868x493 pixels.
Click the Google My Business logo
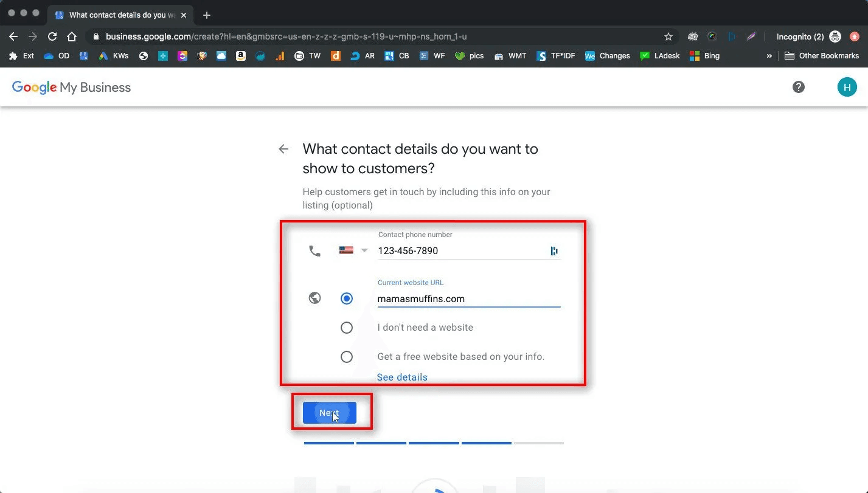tap(71, 87)
